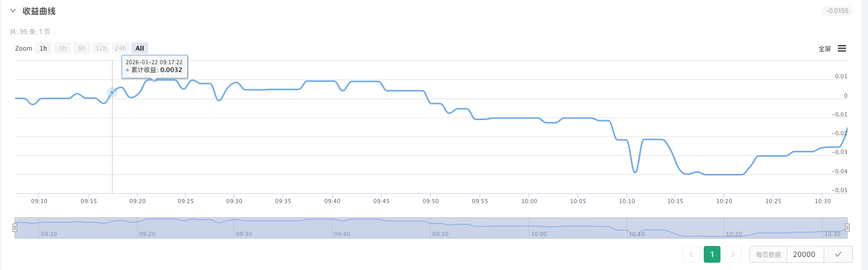Go to previous page arrow
The image size is (868, 270).
click(x=691, y=254)
